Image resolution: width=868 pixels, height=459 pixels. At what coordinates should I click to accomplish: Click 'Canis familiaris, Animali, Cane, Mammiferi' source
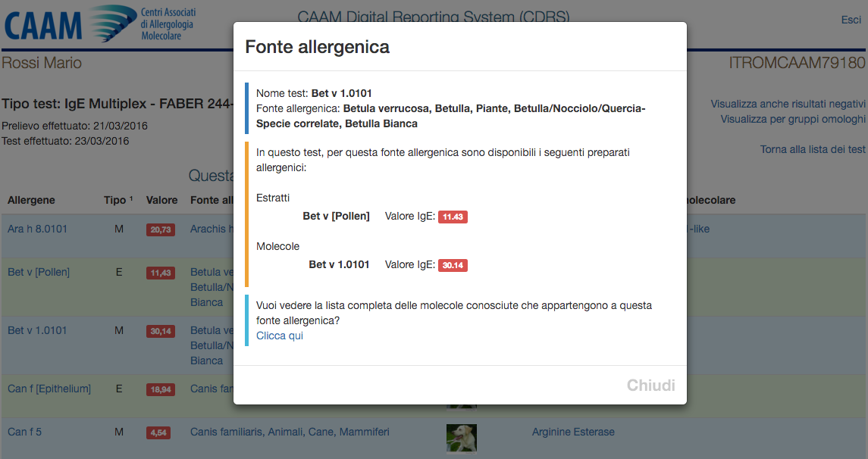290,432
